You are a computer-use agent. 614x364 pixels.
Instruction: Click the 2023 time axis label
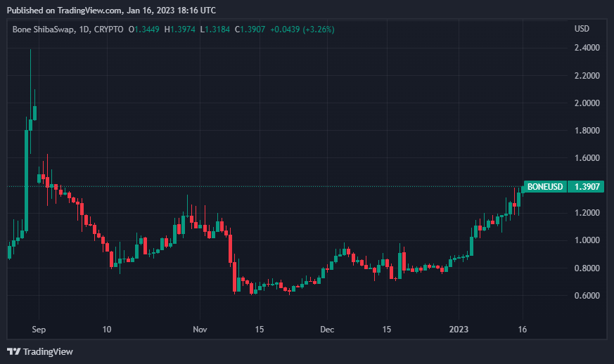459,329
